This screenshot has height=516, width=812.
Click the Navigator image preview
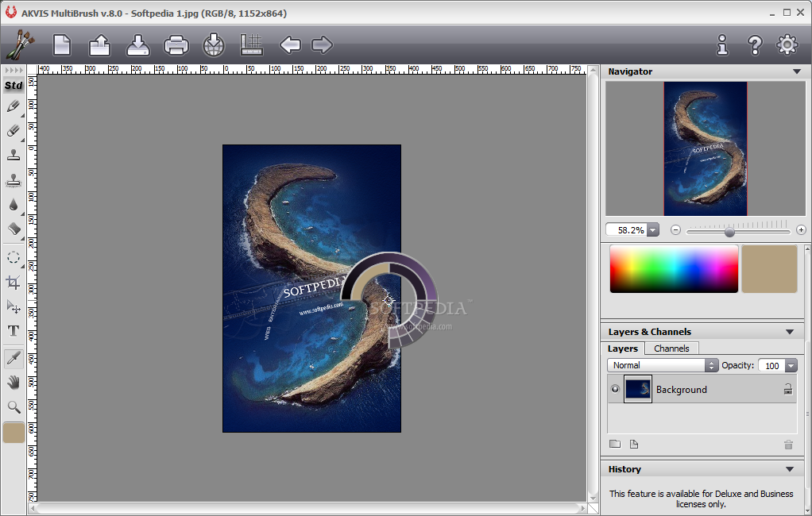706,148
